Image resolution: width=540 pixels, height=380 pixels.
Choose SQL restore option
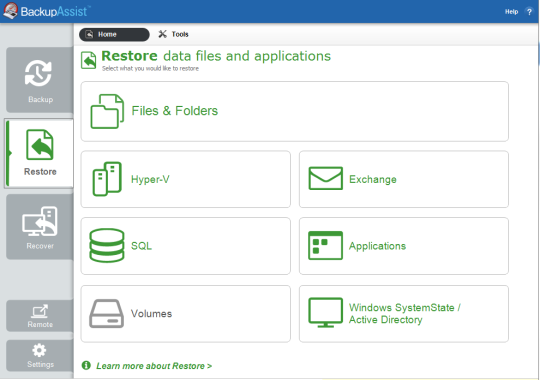point(186,246)
